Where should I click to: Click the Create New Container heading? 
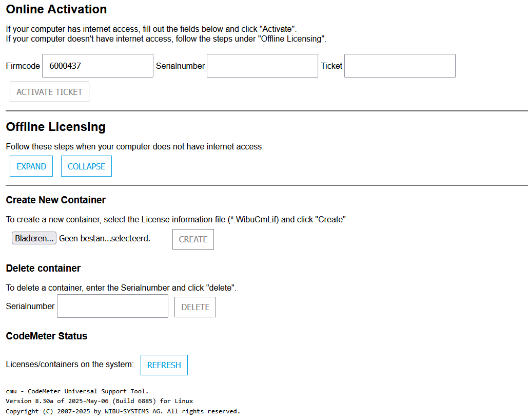(55, 200)
